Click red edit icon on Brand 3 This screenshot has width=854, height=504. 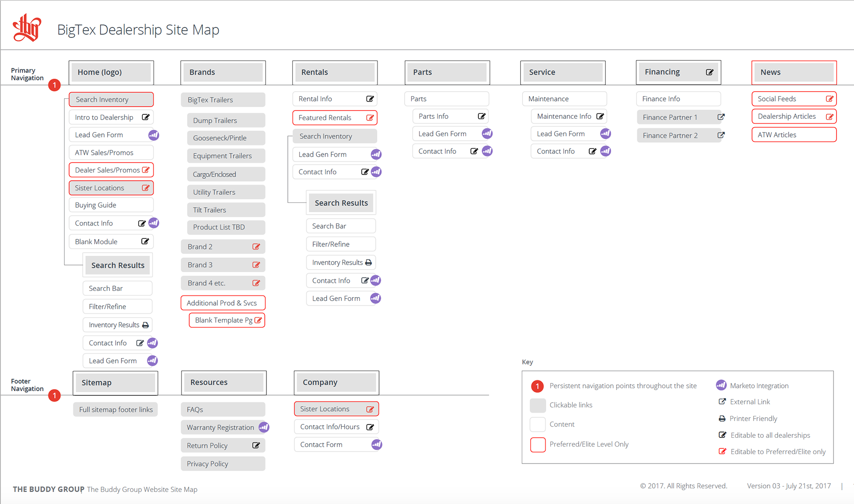[x=256, y=265]
